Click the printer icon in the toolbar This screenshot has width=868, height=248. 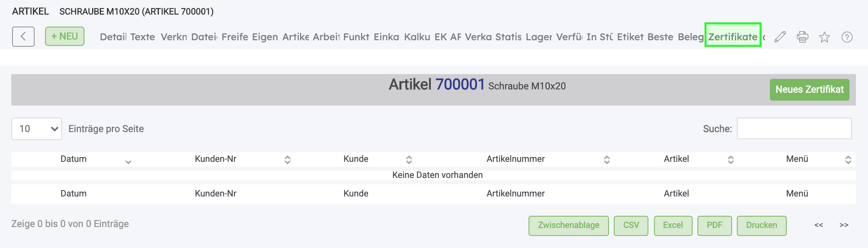[802, 37]
